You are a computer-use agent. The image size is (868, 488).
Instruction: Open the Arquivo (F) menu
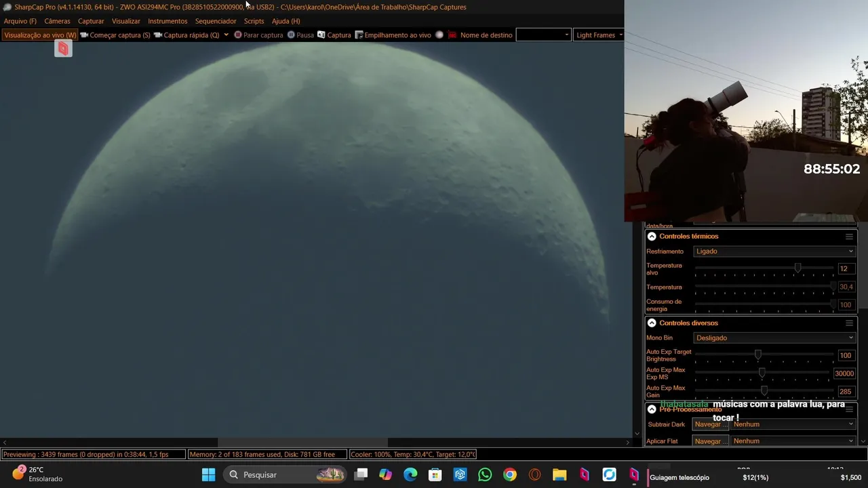coord(20,21)
